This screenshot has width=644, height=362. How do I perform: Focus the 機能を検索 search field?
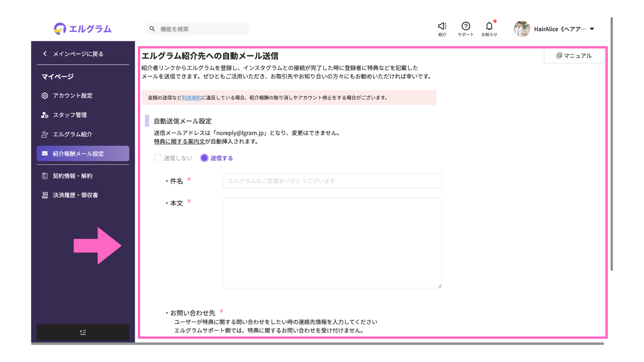197,29
